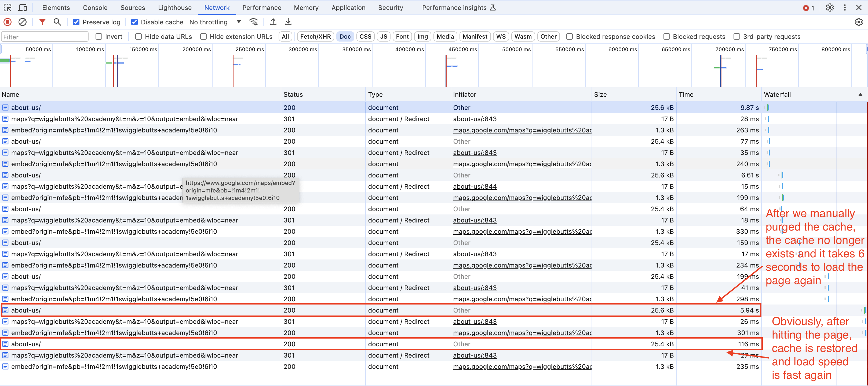
Task: Click the search network requests icon
Action: 57,22
